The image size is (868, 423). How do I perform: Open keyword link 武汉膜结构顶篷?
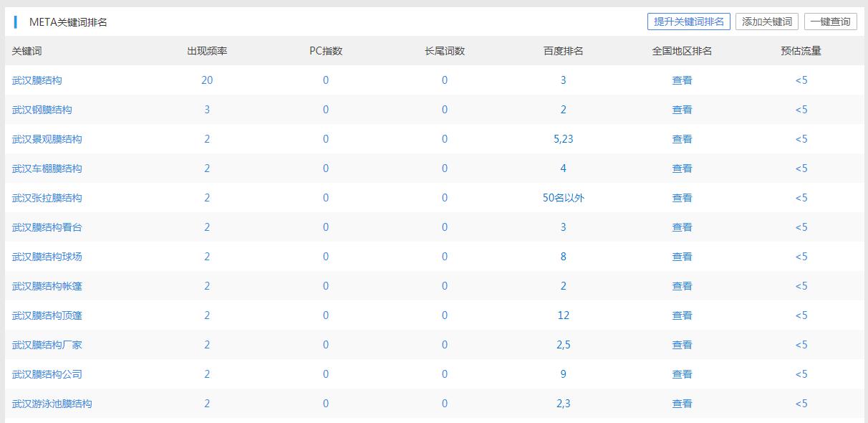click(47, 315)
